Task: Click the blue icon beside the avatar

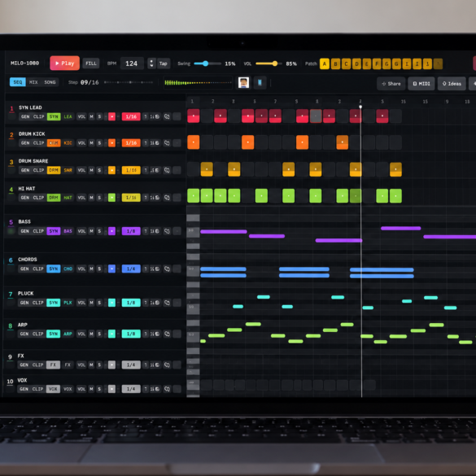Action: (x=260, y=82)
